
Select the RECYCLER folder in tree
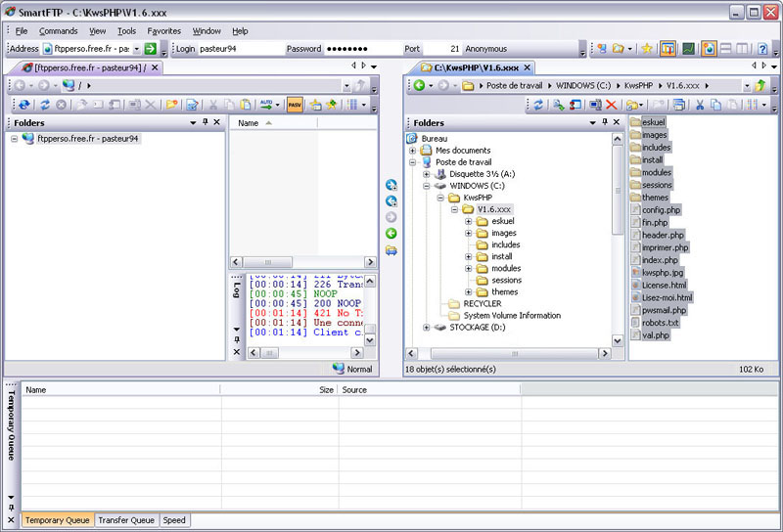pos(483,303)
